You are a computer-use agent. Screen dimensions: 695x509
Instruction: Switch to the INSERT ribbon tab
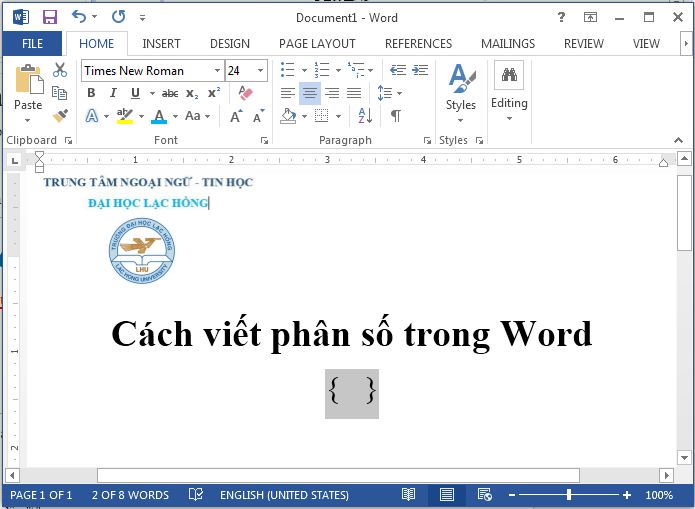(161, 43)
